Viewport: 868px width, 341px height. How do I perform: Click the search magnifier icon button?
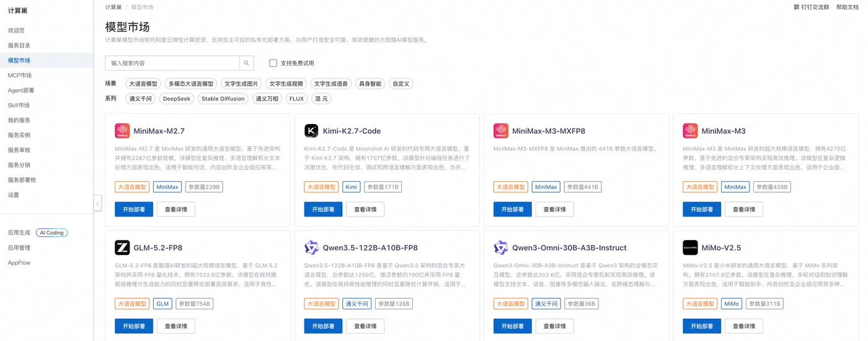247,63
